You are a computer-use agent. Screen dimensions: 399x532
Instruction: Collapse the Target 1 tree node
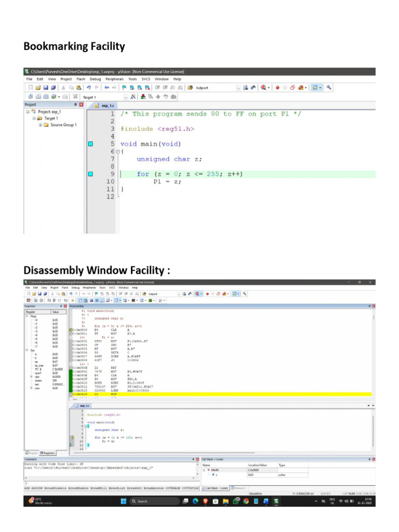click(34, 118)
